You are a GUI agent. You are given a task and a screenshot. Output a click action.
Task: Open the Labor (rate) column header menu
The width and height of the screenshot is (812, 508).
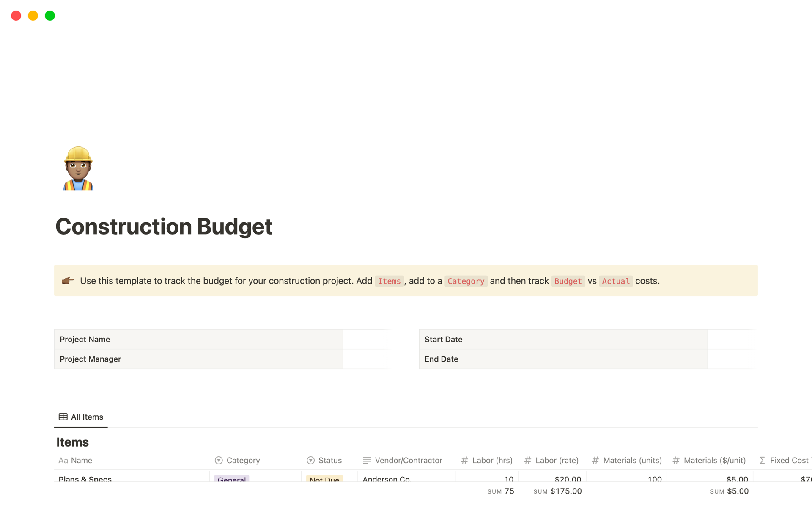click(557, 461)
